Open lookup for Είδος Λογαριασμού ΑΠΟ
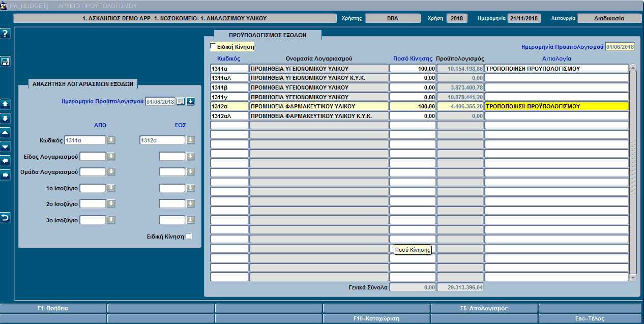This screenshot has height=324, width=644. (x=111, y=157)
